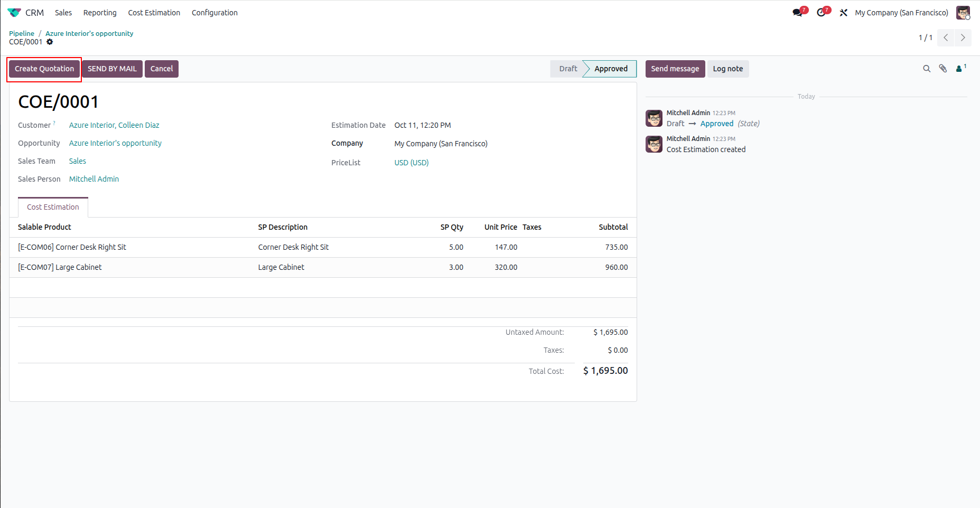Click the 'Large Cabinet' description cell
The height and width of the screenshot is (508, 980).
(x=281, y=267)
